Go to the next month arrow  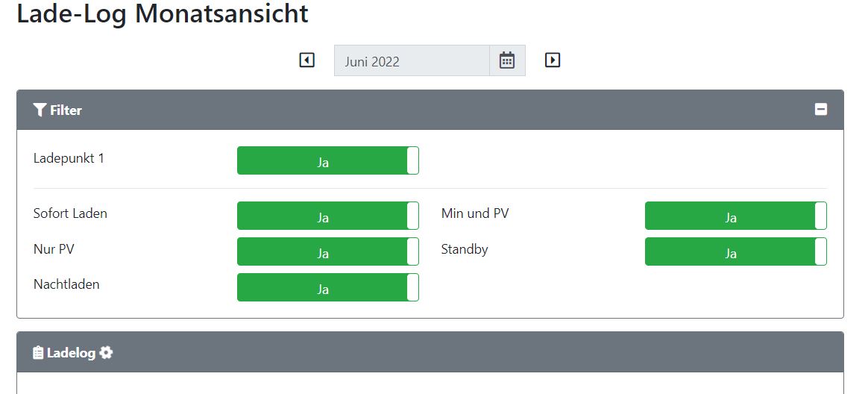click(x=553, y=60)
